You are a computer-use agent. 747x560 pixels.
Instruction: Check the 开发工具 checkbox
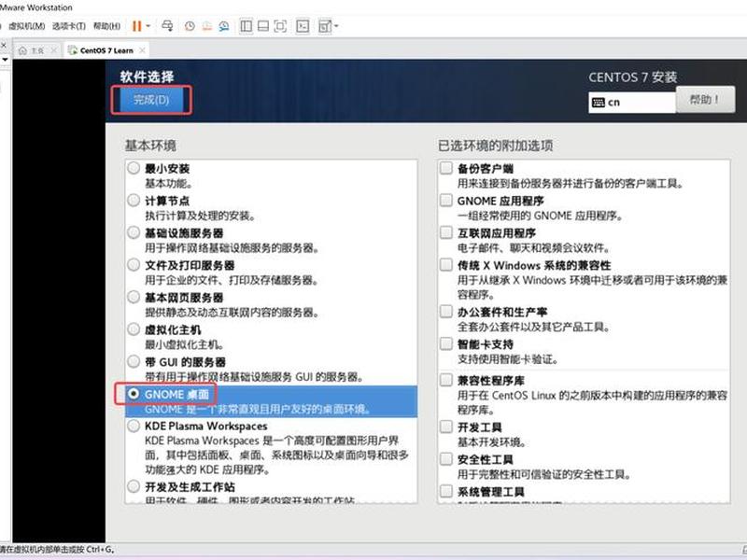tap(446, 427)
